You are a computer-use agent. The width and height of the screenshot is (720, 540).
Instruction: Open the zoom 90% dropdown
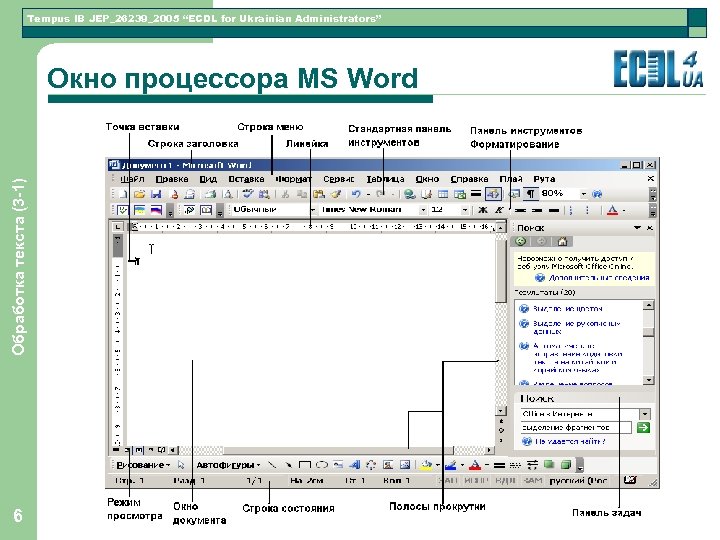tap(584, 194)
